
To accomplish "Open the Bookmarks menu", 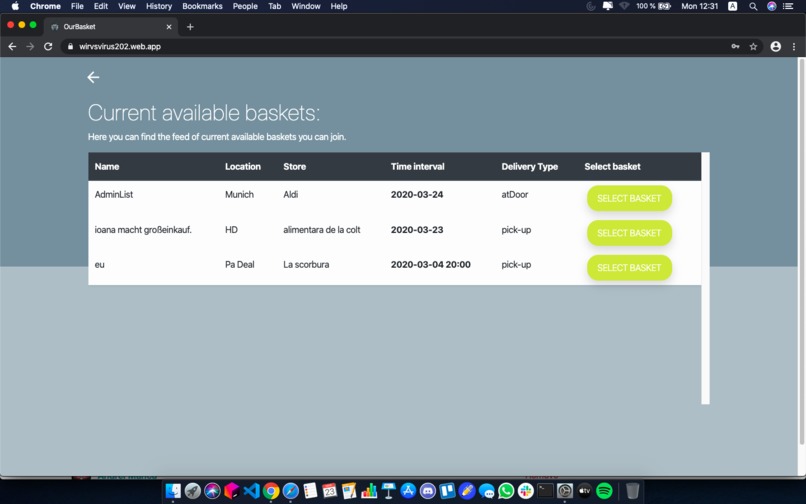I will 203,6.
